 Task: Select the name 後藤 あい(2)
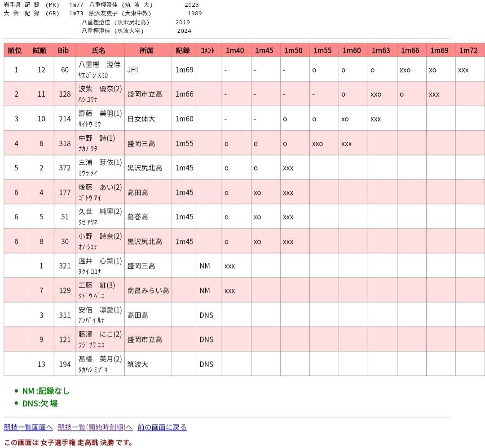(100, 187)
